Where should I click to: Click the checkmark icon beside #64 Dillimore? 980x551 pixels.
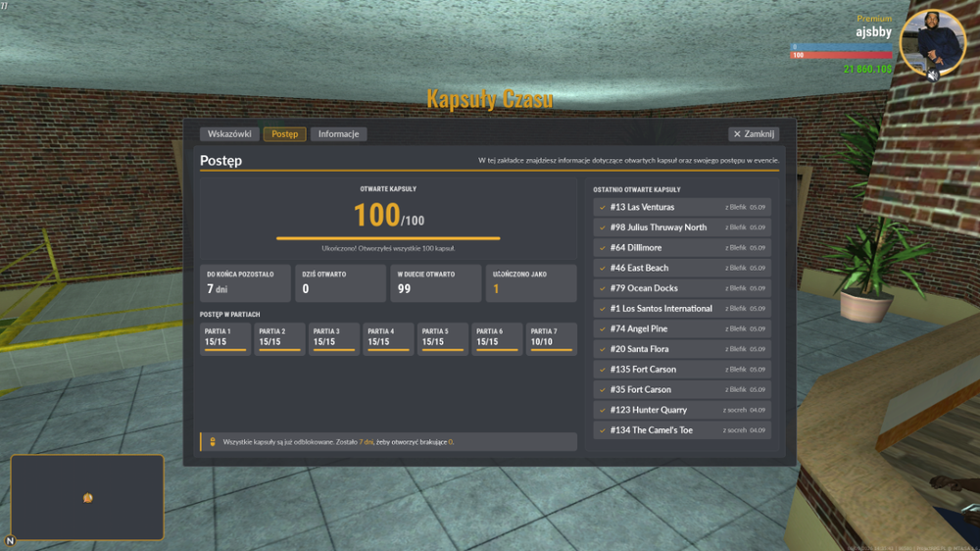tap(603, 248)
